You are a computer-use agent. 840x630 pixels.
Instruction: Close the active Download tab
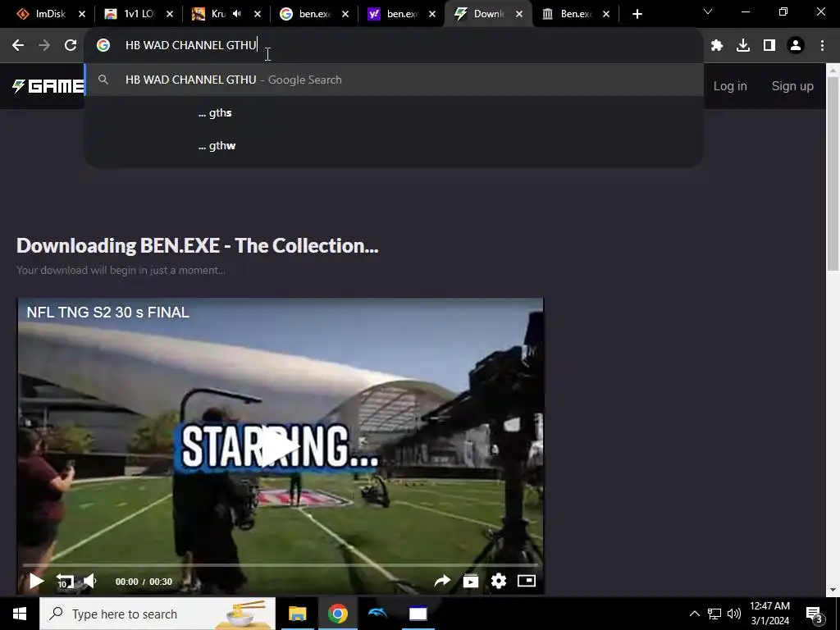coord(519,14)
